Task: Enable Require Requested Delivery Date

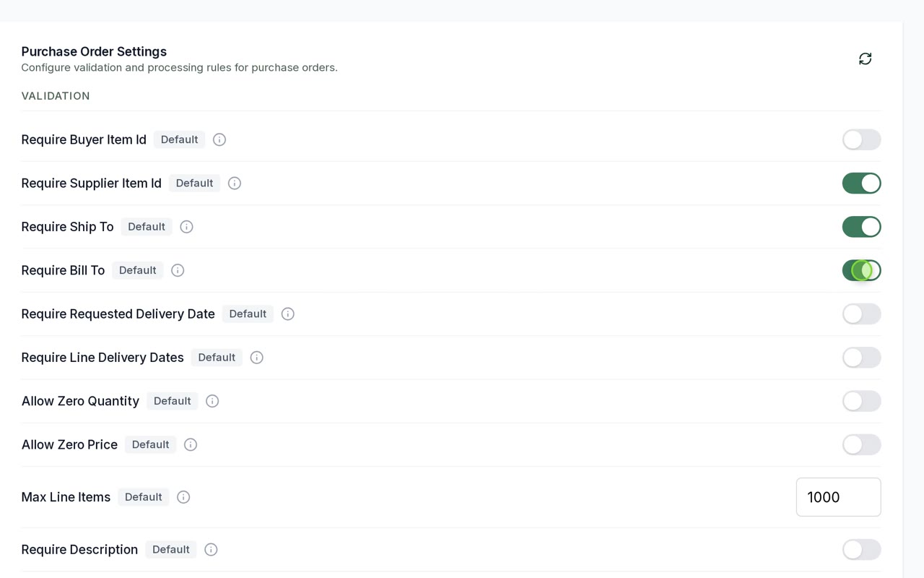Action: coord(861,314)
